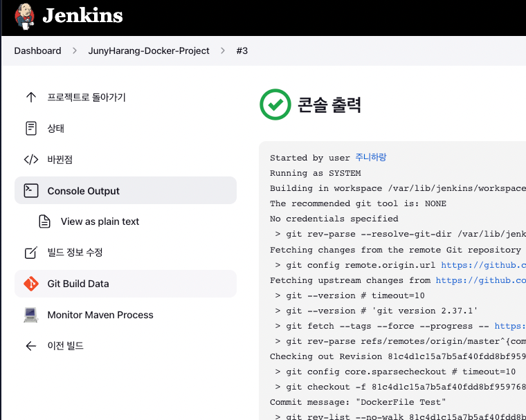Click 'Fetching changes from the remote Git repository' line
This screenshot has width=526, height=420.
(x=395, y=250)
